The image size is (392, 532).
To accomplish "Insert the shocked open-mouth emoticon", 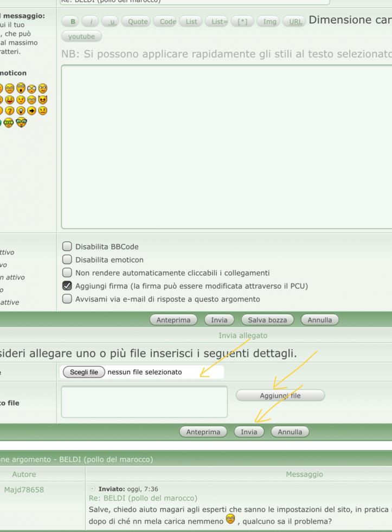I will 21,88.
